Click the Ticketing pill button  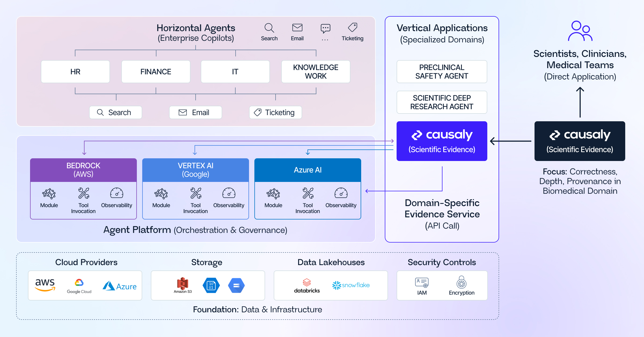(x=275, y=112)
